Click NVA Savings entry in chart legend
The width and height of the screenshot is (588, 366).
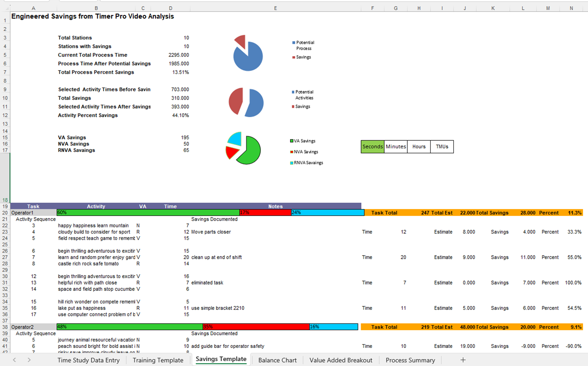click(306, 152)
